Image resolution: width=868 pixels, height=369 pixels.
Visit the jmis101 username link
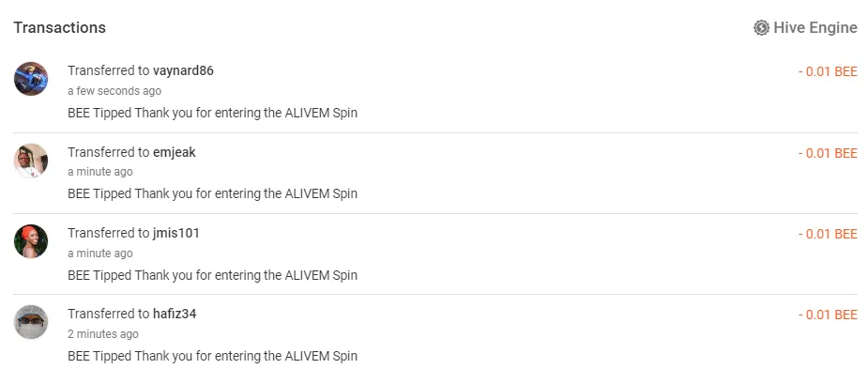tap(176, 233)
